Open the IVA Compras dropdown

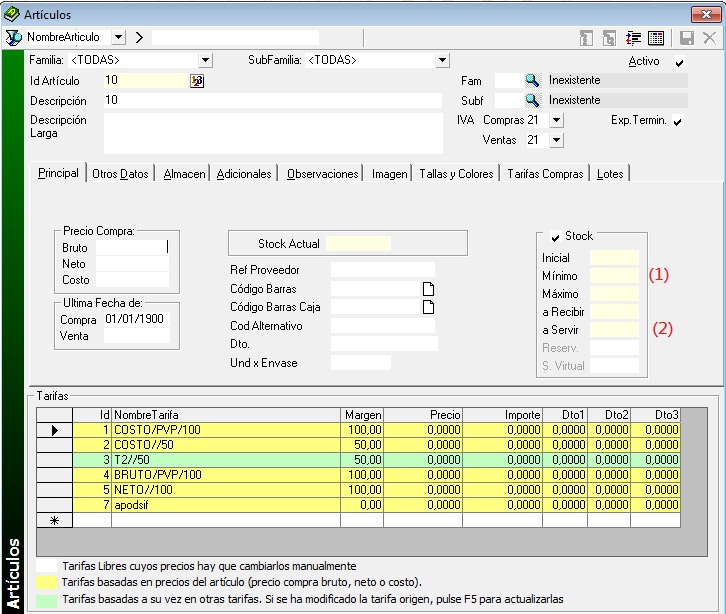tap(556, 120)
